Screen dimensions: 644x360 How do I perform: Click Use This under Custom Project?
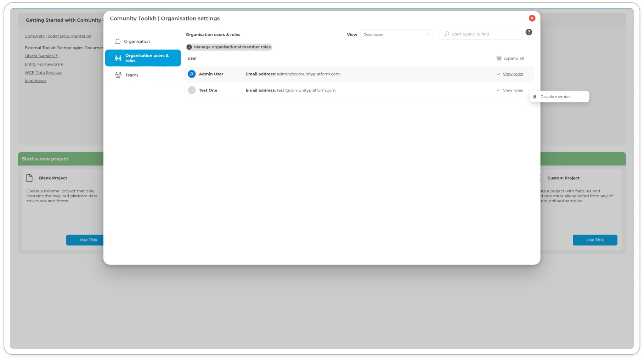pos(594,240)
